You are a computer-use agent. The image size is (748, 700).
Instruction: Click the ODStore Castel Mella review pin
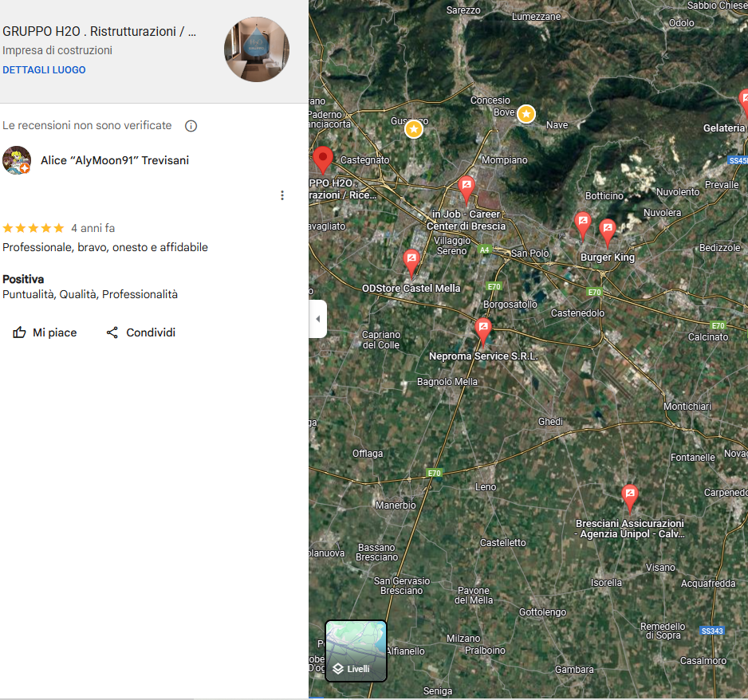pos(411,263)
